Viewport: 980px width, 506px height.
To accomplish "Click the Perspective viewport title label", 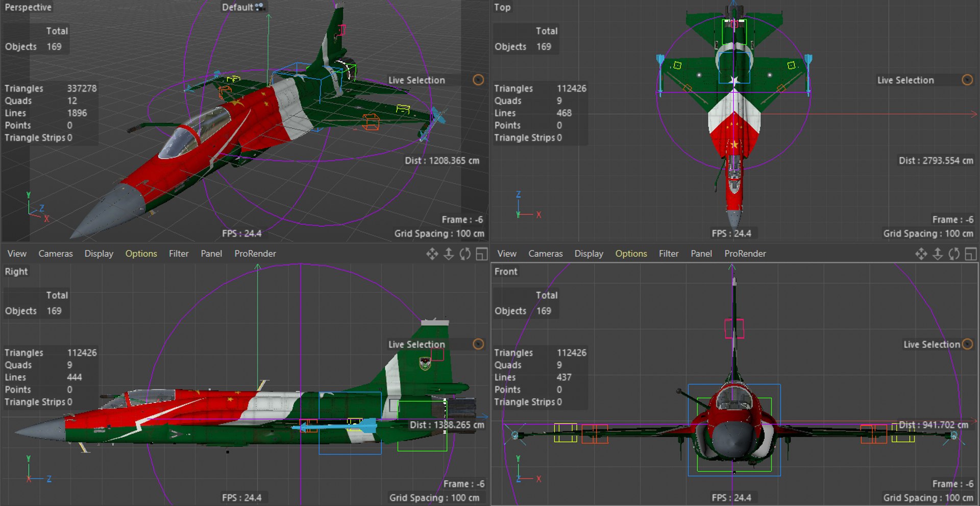I will pos(28,7).
